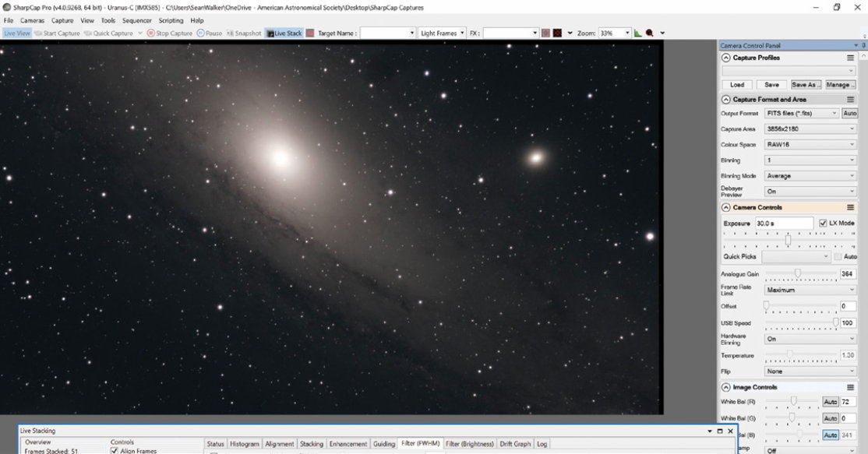Viewport: 868px width, 454px height.
Task: Toggle the Live Stack button
Action: (284, 33)
